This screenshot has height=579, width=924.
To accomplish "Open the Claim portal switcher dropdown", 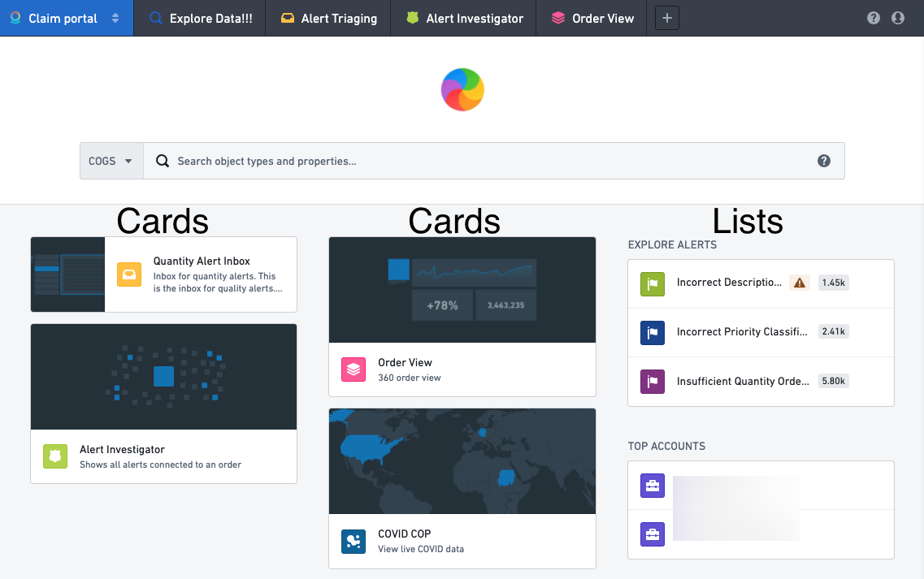I will coord(67,18).
